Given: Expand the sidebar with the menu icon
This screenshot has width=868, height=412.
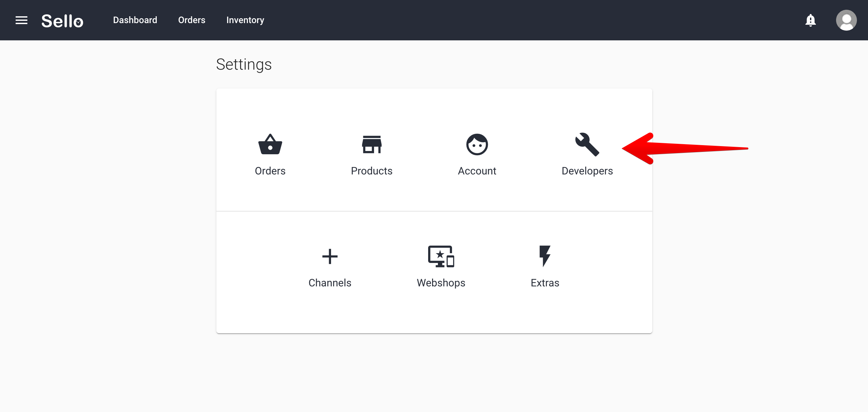Looking at the screenshot, I should click(22, 20).
